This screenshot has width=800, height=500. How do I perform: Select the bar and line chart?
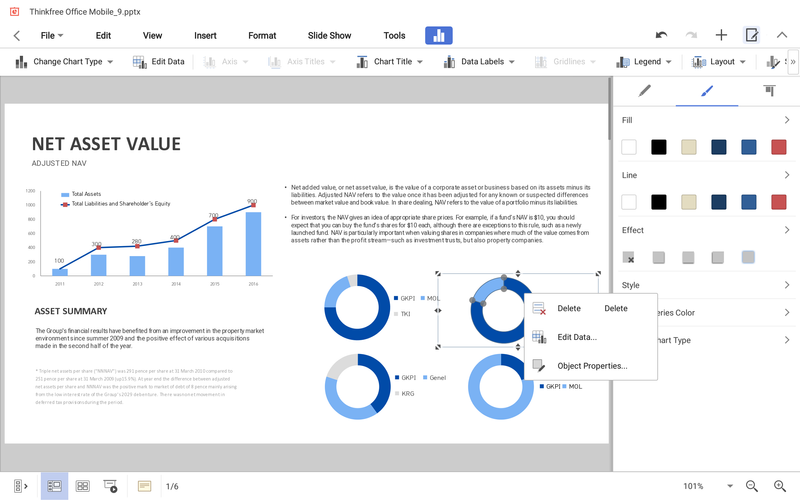point(148,237)
